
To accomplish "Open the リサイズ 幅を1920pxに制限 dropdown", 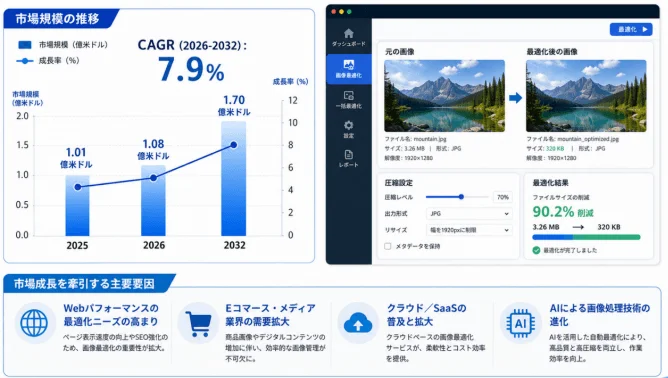I will coord(469,230).
